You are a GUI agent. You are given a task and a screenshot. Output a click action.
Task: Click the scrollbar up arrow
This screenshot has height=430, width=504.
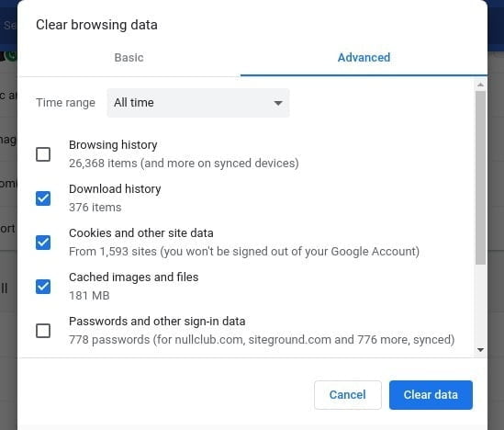coord(480,85)
